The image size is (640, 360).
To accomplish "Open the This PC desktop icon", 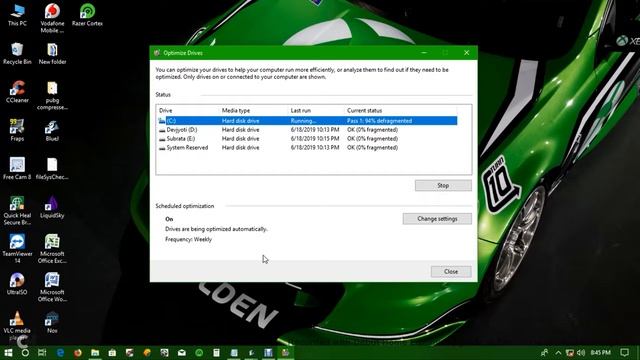I will coord(17,15).
